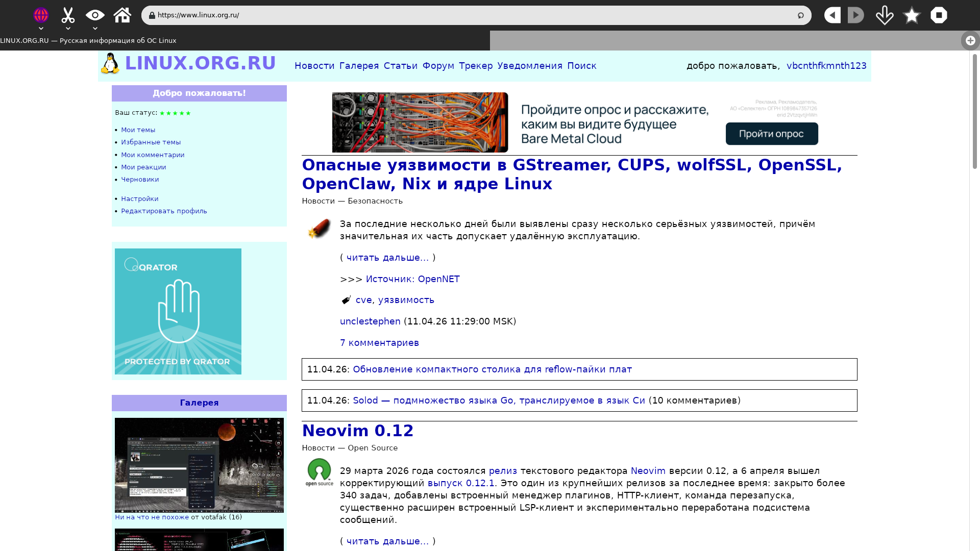The image size is (980, 551).
Task: Go back with the left arrow icon
Action: point(832,15)
